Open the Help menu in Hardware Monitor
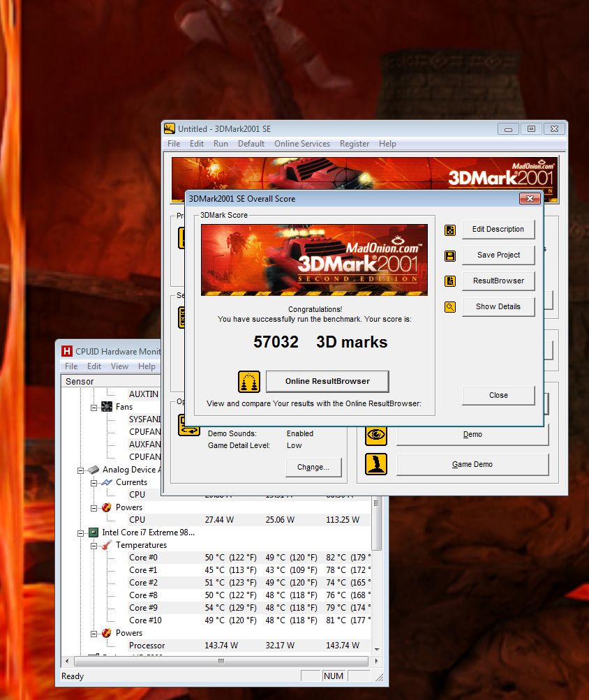 pyautogui.click(x=147, y=366)
